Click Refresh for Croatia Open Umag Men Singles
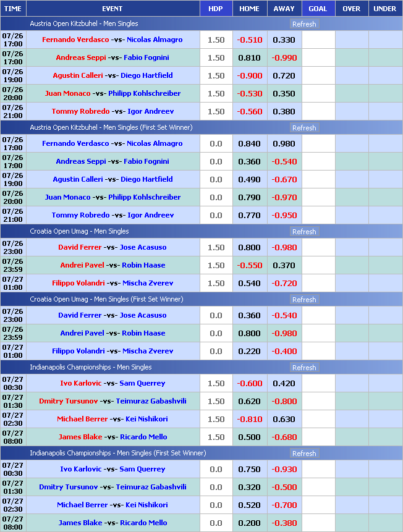Viewport: 403px width, 532px height. tap(304, 232)
